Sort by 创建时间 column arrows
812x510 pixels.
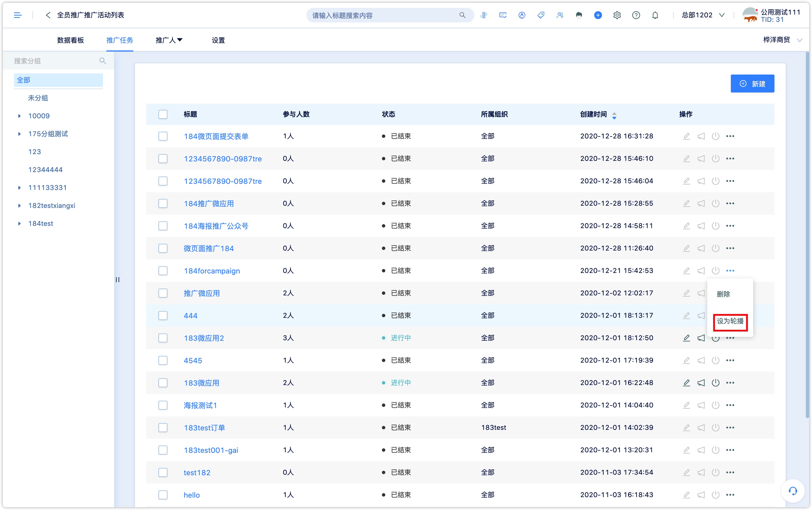coord(614,116)
